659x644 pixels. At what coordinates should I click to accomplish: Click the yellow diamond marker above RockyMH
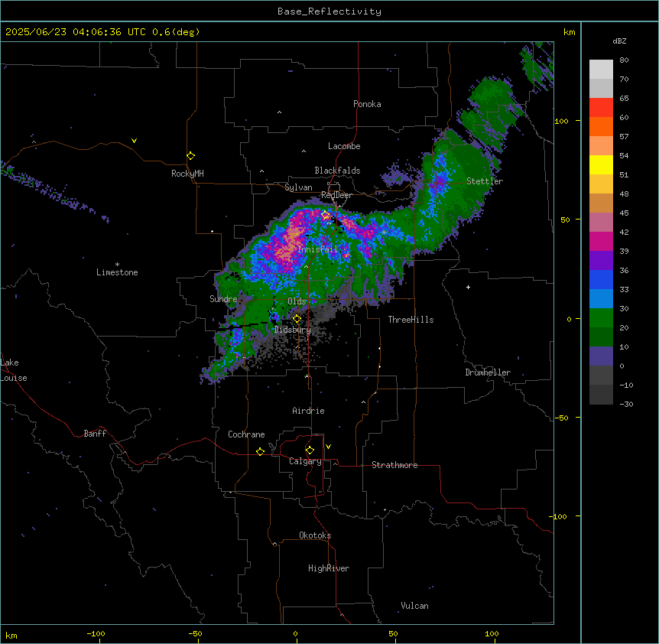point(190,156)
